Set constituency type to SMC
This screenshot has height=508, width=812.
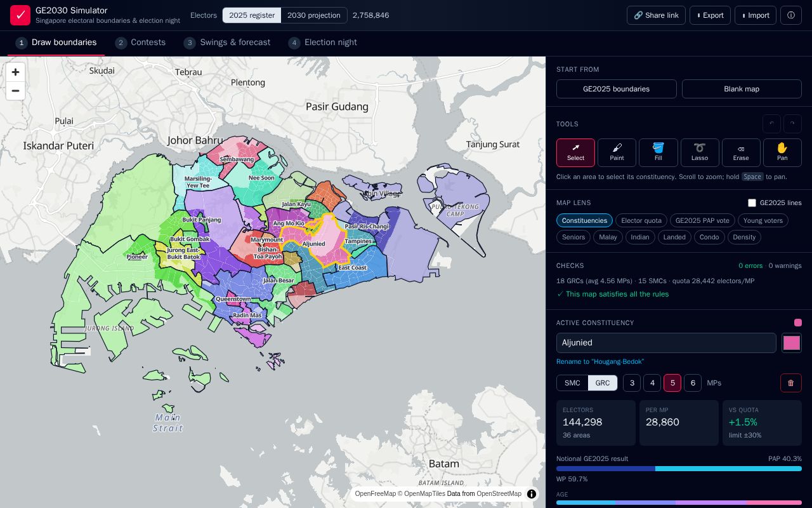[x=572, y=383]
